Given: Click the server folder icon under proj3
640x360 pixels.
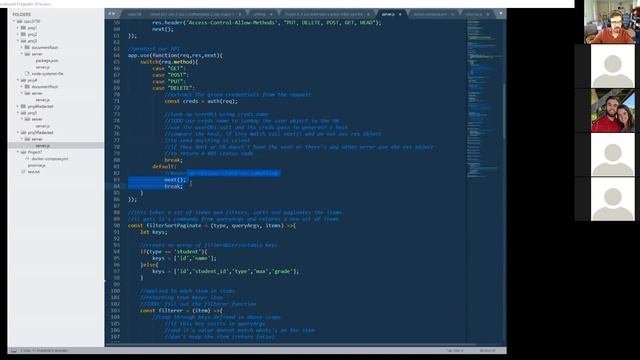Looking at the screenshot, I should (27, 54).
